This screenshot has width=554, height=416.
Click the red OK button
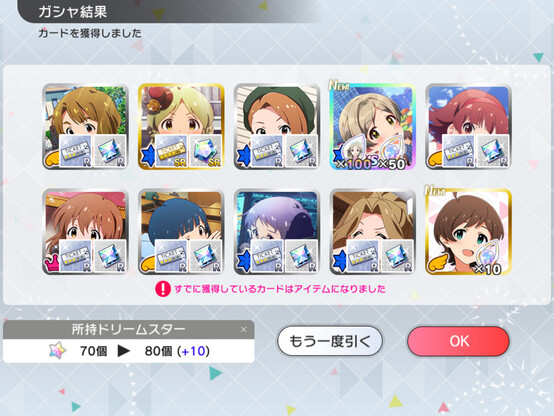[x=458, y=341]
